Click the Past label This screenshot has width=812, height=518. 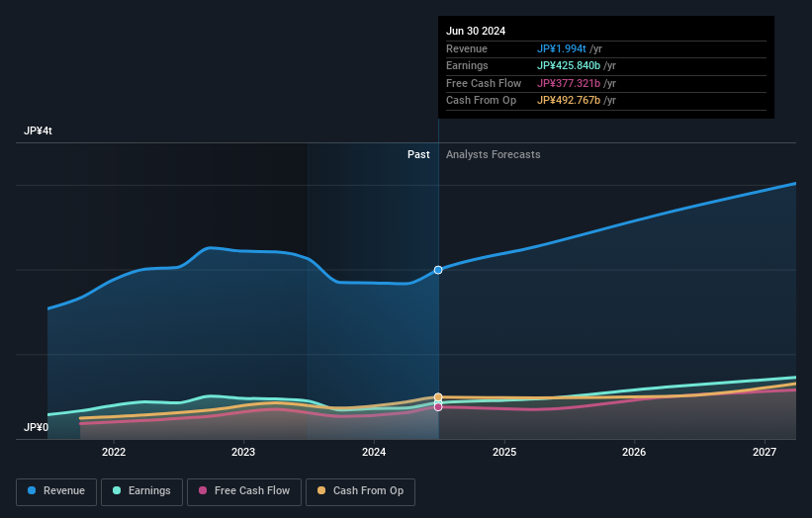(418, 155)
